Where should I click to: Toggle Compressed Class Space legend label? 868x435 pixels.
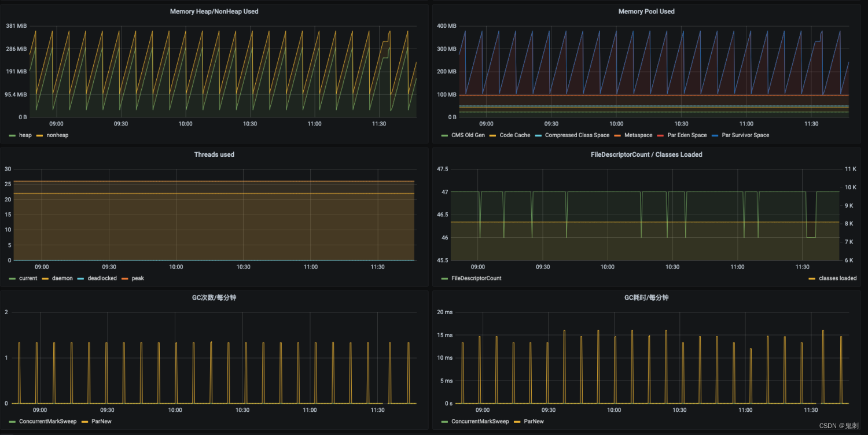[577, 135]
